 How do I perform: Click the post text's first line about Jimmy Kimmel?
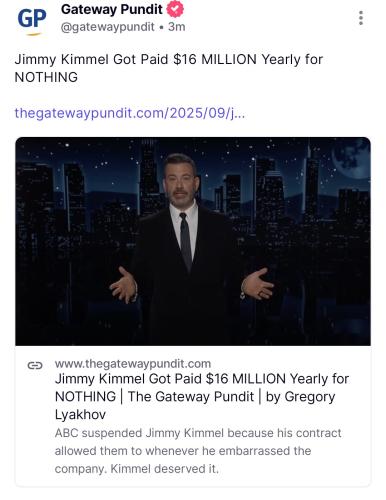coord(169,60)
